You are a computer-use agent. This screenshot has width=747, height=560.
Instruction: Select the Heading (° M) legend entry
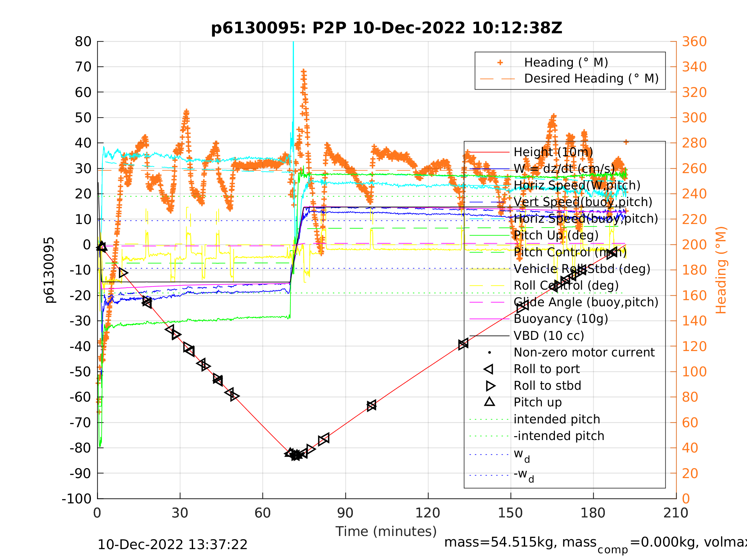tap(566, 63)
